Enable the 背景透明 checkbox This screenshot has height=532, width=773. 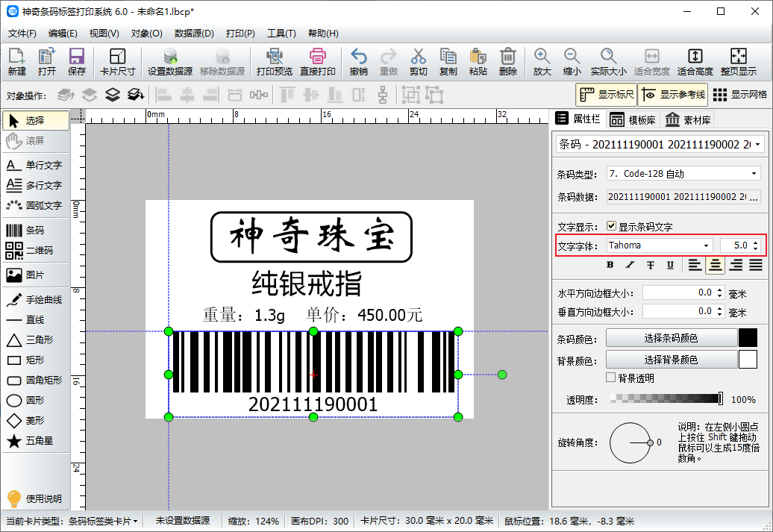pyautogui.click(x=611, y=378)
